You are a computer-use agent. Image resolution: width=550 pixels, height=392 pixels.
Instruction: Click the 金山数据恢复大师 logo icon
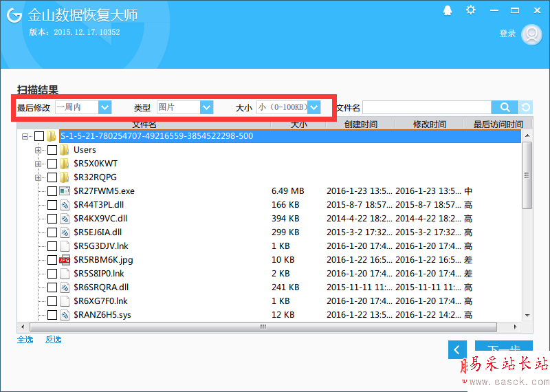point(14,15)
